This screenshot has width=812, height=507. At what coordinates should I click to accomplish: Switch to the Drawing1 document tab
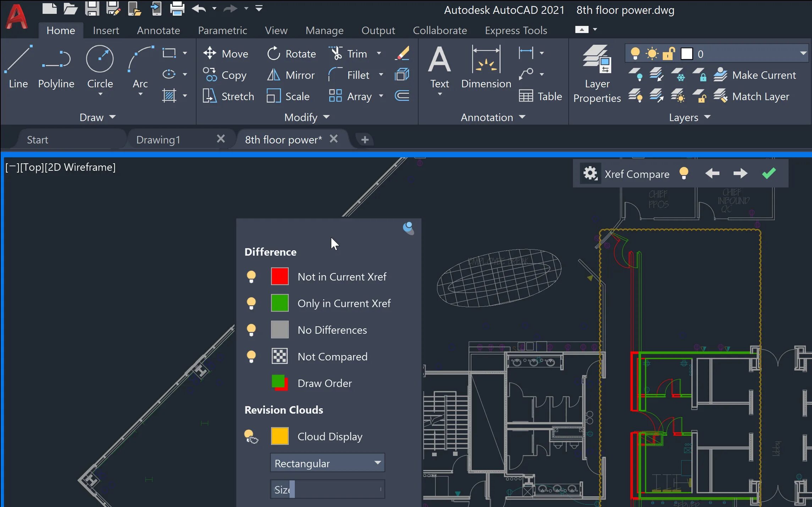[158, 140]
